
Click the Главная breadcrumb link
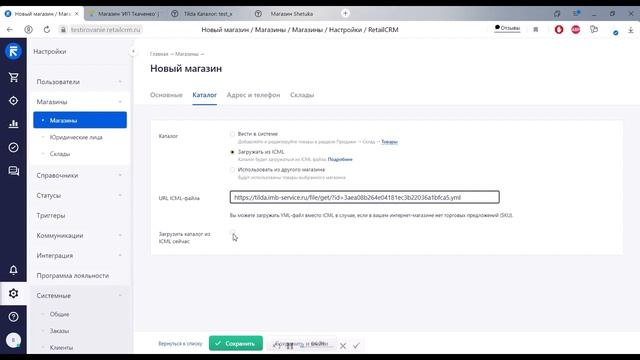[x=159, y=54]
